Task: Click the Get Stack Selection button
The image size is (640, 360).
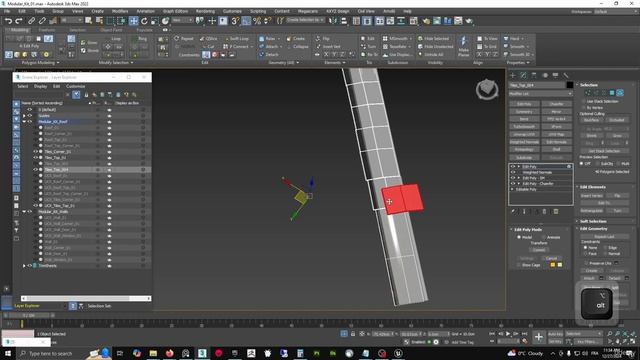Action: [604, 151]
